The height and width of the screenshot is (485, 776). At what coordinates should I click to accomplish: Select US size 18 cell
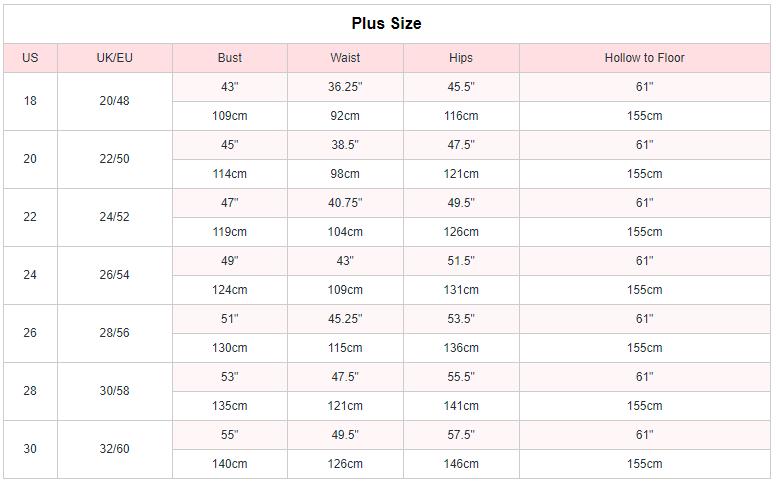(x=30, y=101)
